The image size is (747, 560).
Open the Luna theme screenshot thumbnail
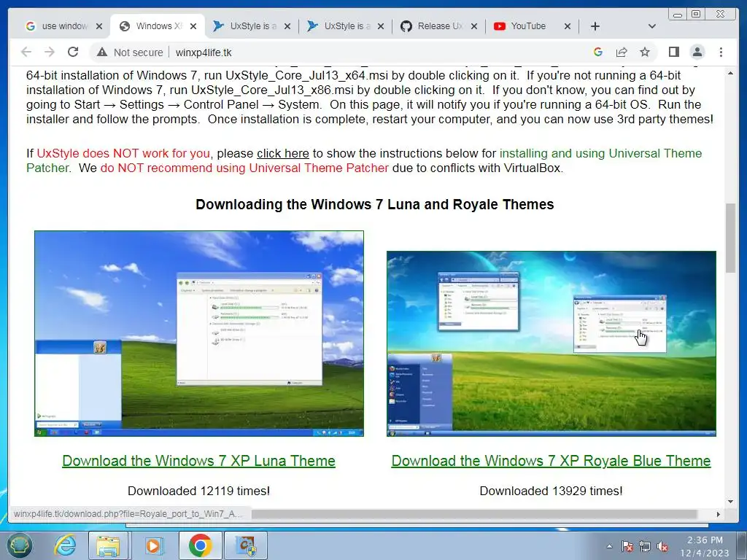tap(199, 333)
